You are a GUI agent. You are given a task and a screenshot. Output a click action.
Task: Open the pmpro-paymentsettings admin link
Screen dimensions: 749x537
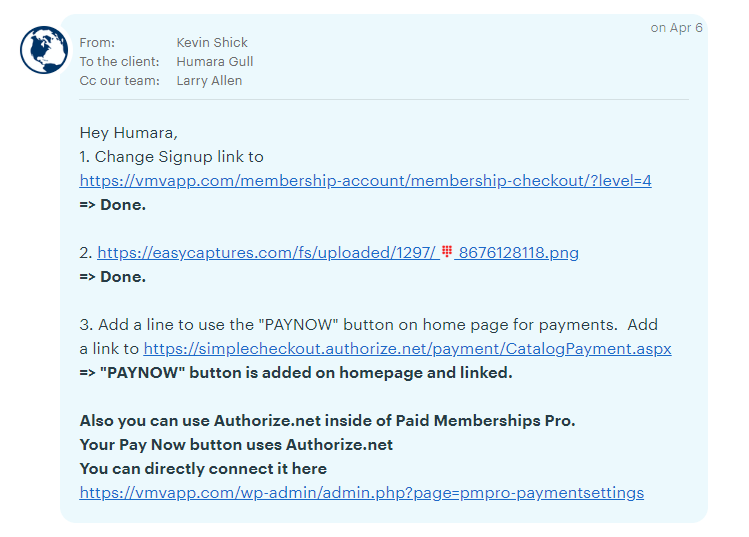(361, 493)
